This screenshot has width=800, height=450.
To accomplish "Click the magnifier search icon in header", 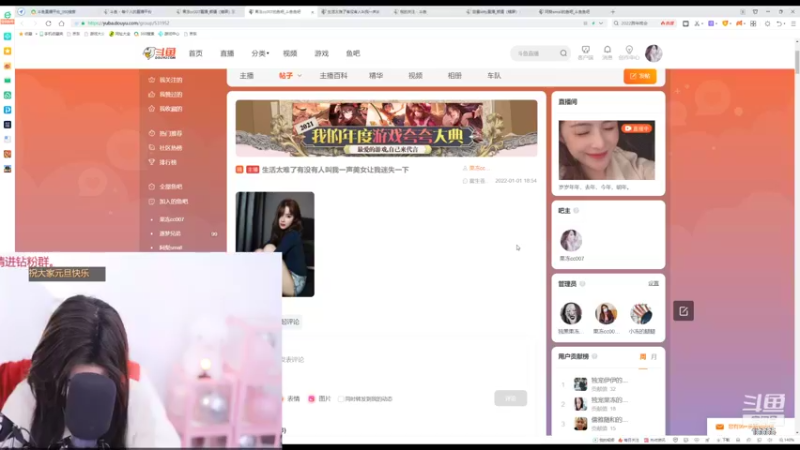I will click(x=563, y=53).
